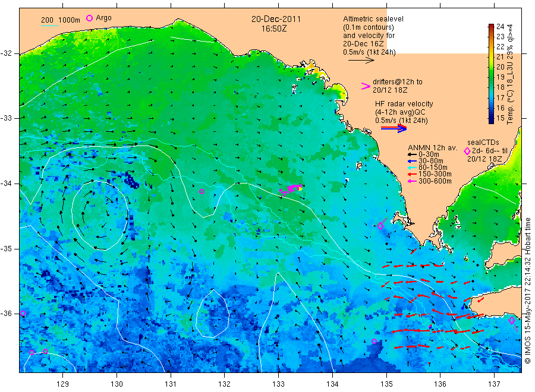Click the red 150-300m ANMN arrow symbol

point(413,174)
